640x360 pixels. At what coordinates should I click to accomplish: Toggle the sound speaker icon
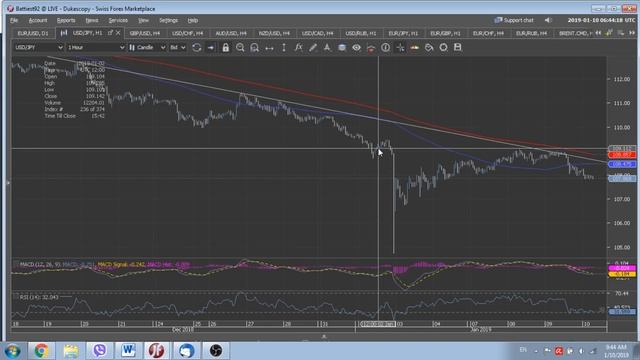click(x=548, y=20)
